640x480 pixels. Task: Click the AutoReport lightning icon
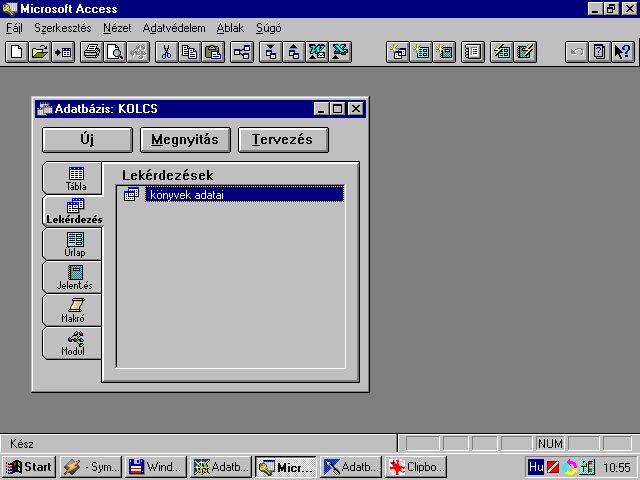(x=525, y=52)
